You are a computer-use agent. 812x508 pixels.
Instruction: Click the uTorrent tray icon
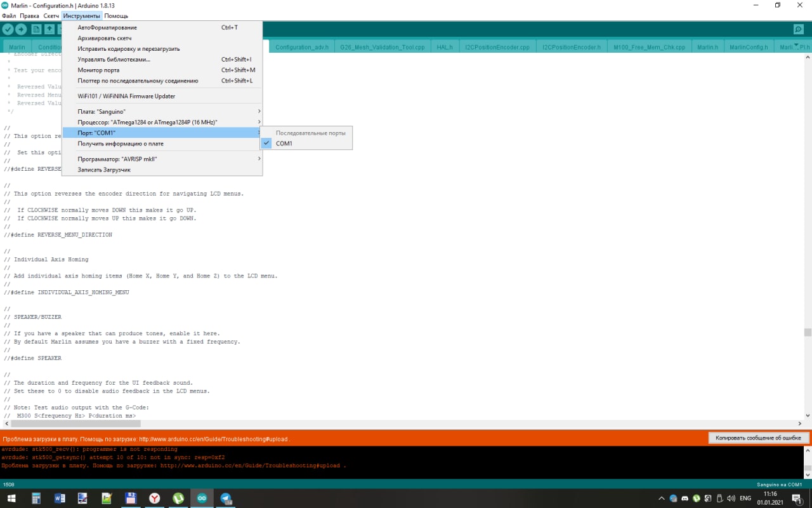tap(697, 498)
